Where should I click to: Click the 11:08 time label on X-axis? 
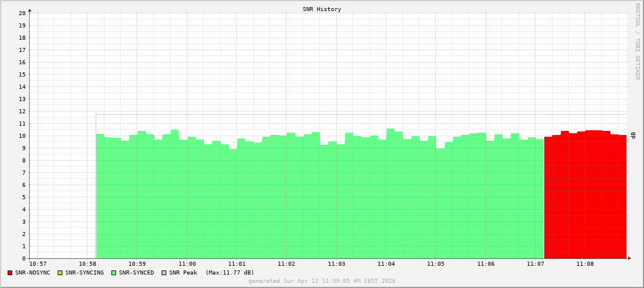(585, 264)
